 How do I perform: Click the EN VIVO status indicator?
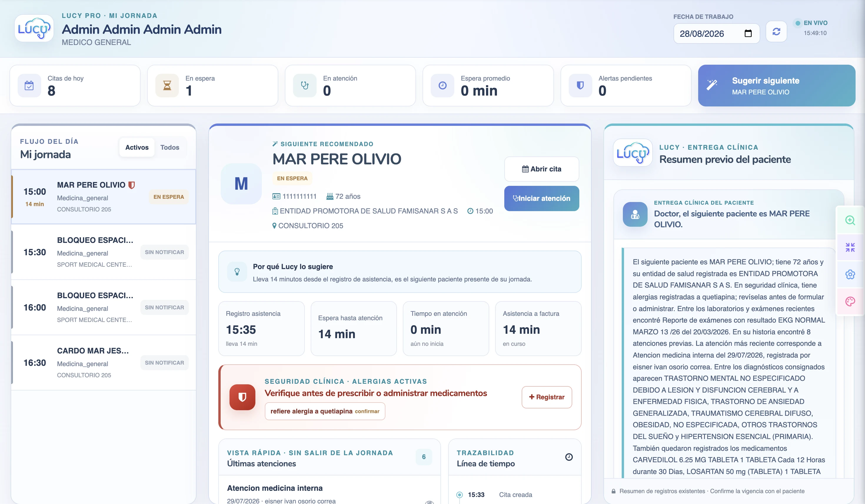pyautogui.click(x=811, y=23)
